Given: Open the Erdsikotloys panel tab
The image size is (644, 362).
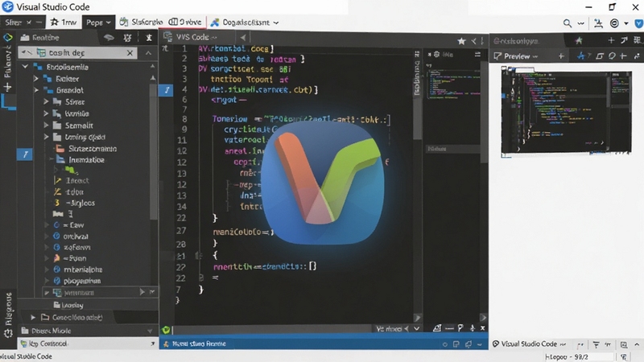Looking at the screenshot, I should pos(516,41).
